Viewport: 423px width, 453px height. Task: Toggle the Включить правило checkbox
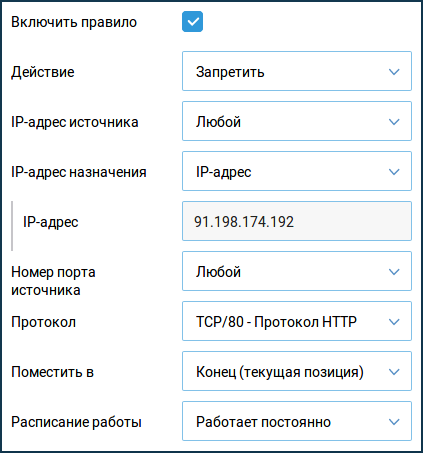(192, 22)
